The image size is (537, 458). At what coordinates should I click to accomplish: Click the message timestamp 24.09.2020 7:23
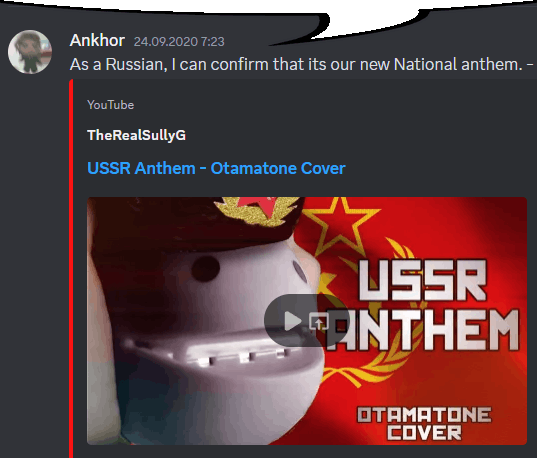(179, 42)
